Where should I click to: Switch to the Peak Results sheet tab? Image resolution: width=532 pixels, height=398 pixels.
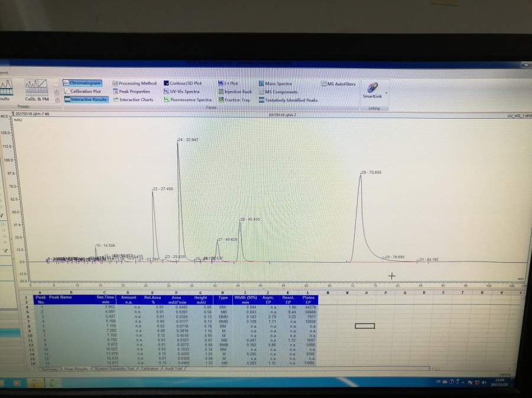[x=76, y=369]
